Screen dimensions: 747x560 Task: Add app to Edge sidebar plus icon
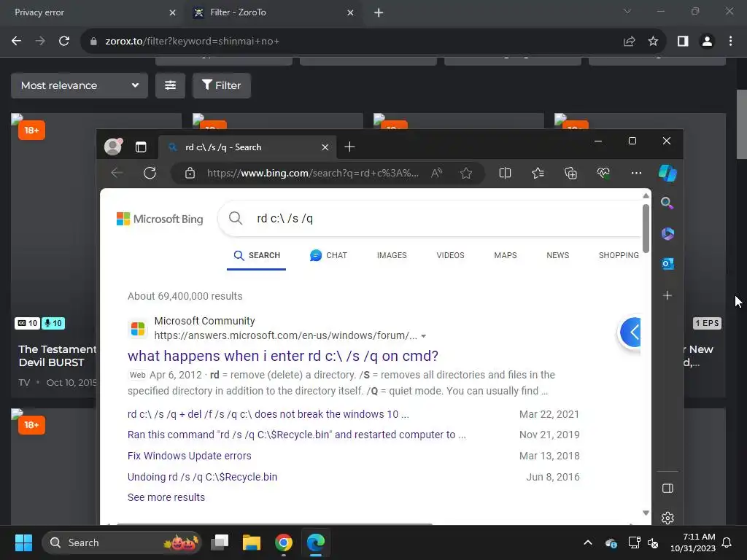coord(667,295)
